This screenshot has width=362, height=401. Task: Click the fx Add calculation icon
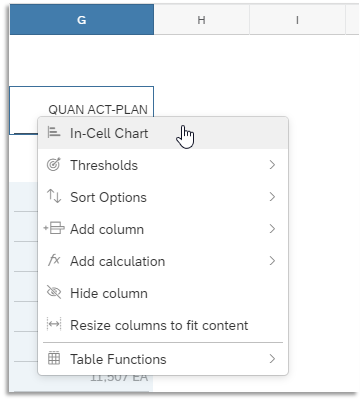[54, 260]
